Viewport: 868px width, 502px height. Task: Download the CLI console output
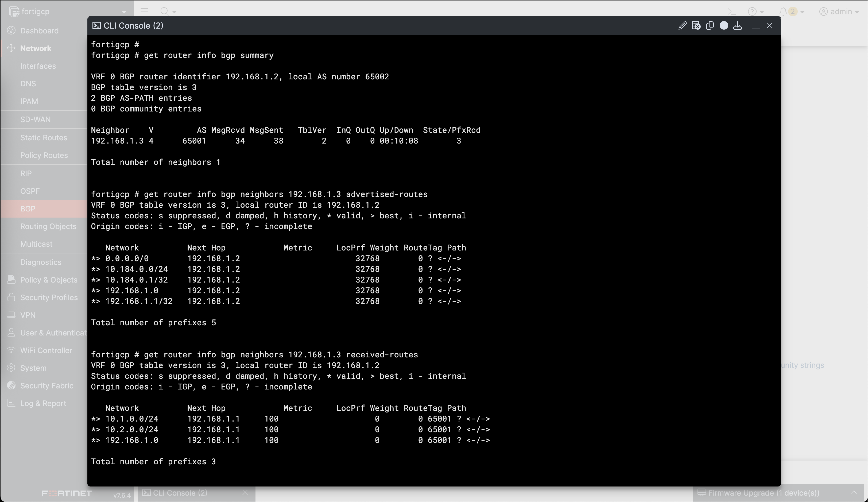[738, 26]
